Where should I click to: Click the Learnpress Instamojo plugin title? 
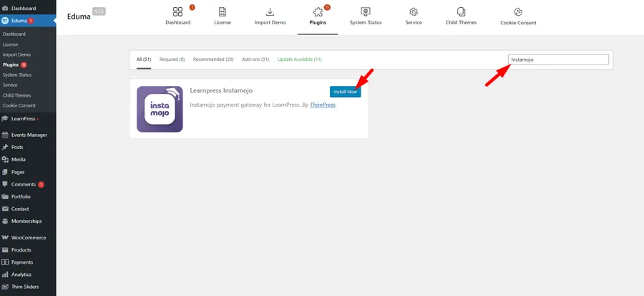click(221, 90)
